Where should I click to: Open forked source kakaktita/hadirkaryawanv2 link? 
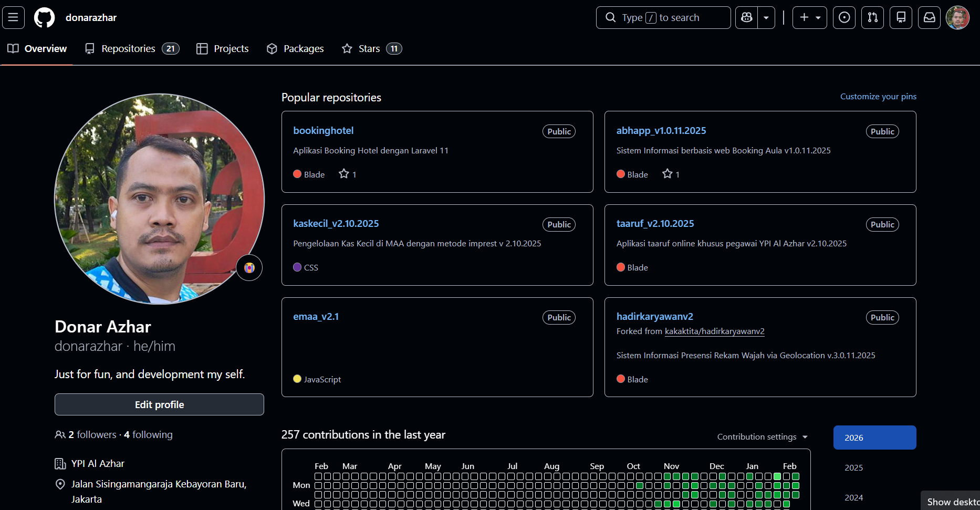714,331
